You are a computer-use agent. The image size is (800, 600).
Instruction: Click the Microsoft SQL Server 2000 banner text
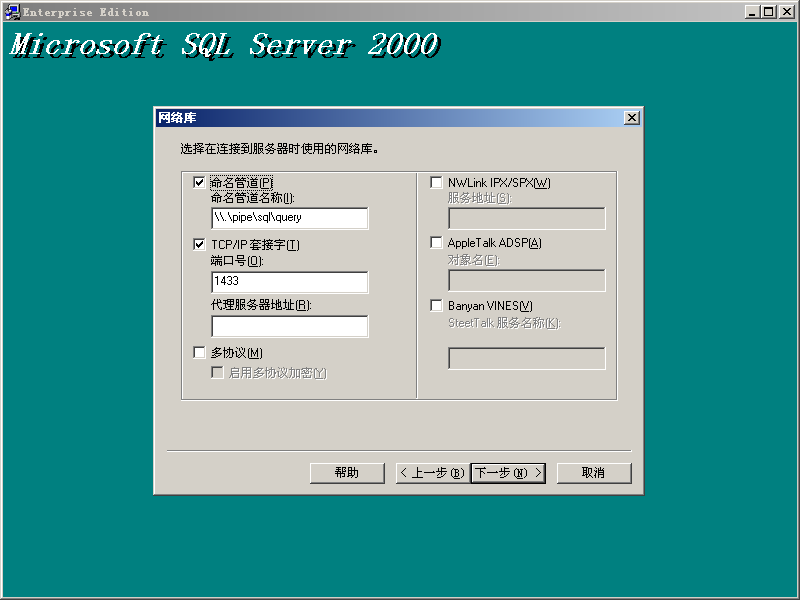[224, 45]
